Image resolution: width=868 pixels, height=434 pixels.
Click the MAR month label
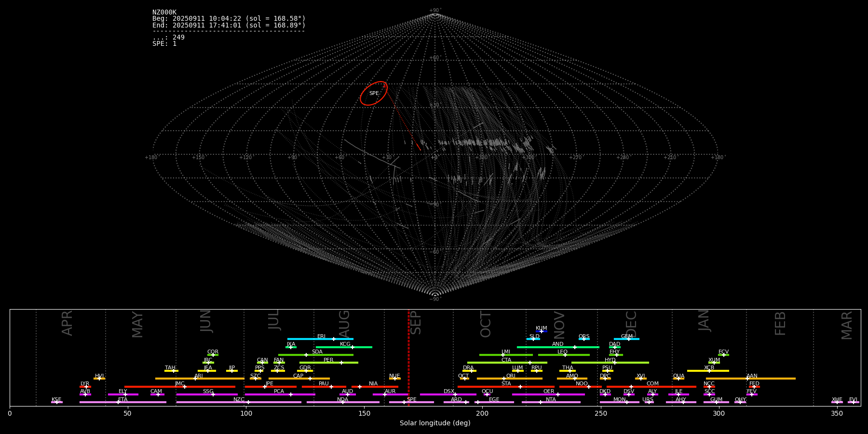coord(847,325)
